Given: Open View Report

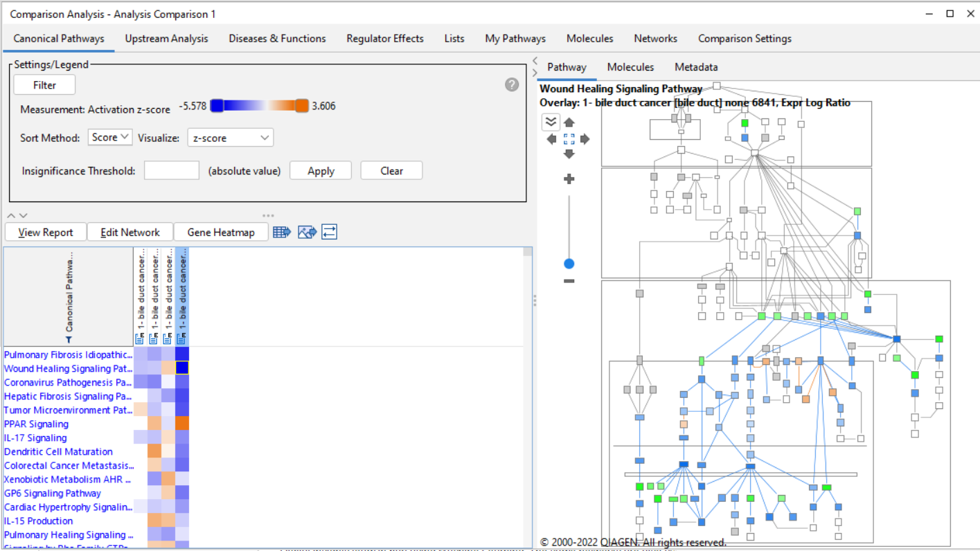Looking at the screenshot, I should pos(46,232).
